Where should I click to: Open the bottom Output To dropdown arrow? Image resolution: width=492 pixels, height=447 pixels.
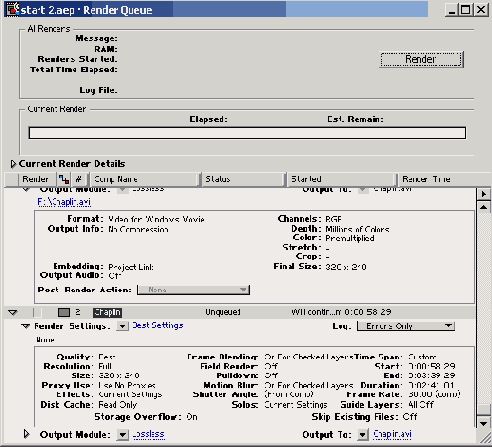coord(363,435)
